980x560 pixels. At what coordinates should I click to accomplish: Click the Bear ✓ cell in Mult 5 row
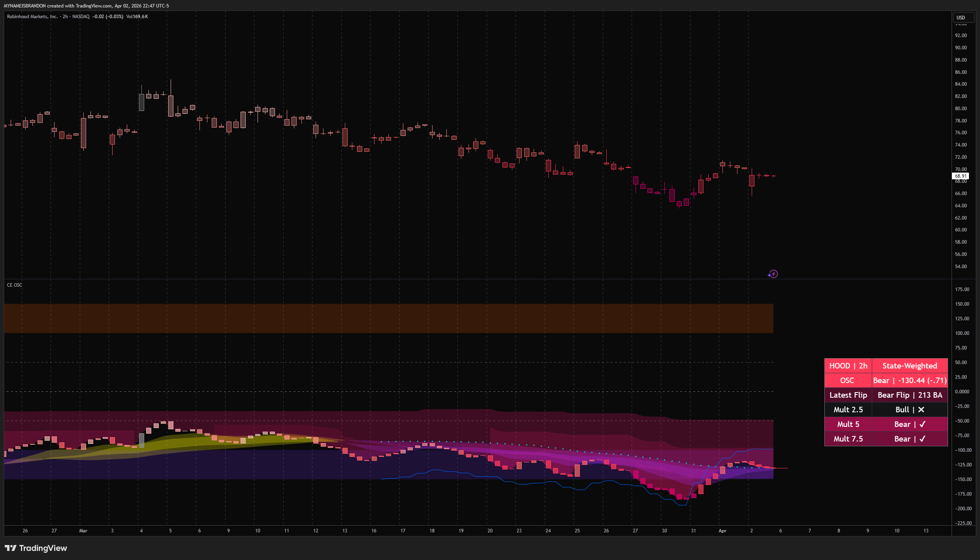click(x=910, y=424)
